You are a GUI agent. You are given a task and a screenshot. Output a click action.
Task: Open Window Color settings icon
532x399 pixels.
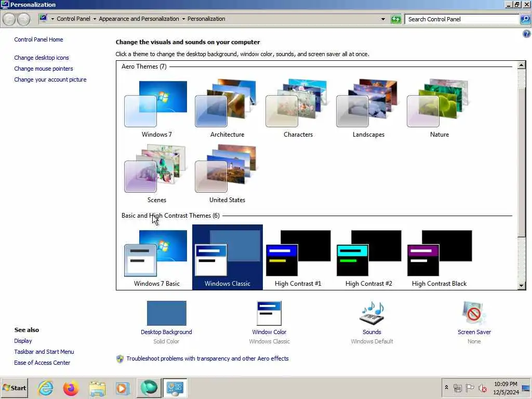269,313
